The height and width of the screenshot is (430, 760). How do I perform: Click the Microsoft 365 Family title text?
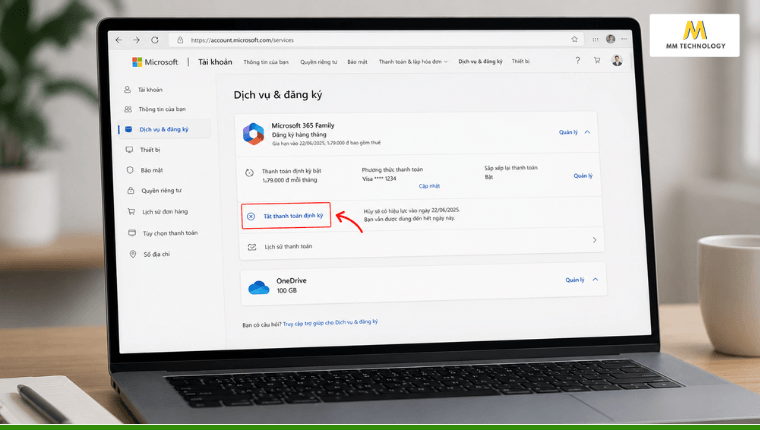pos(303,126)
